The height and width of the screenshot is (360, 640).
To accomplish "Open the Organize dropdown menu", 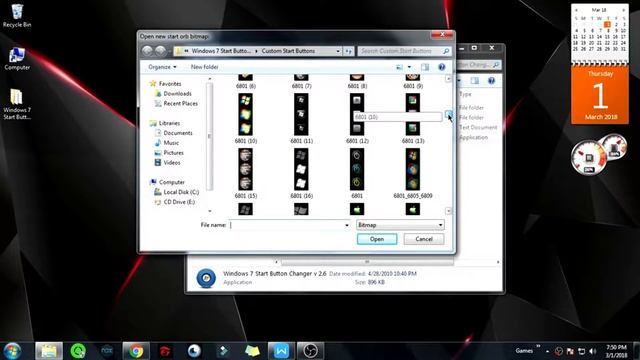I will [x=162, y=67].
